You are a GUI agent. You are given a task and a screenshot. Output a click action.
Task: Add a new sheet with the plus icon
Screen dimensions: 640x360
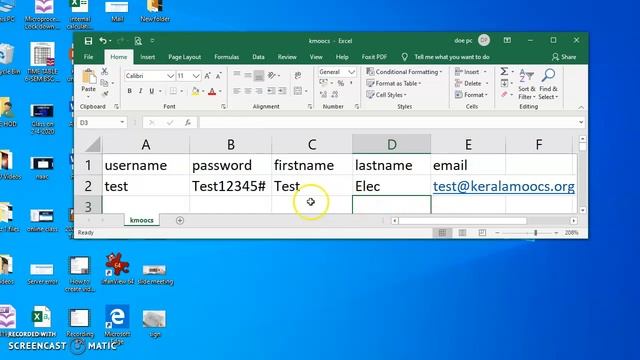tap(180, 220)
